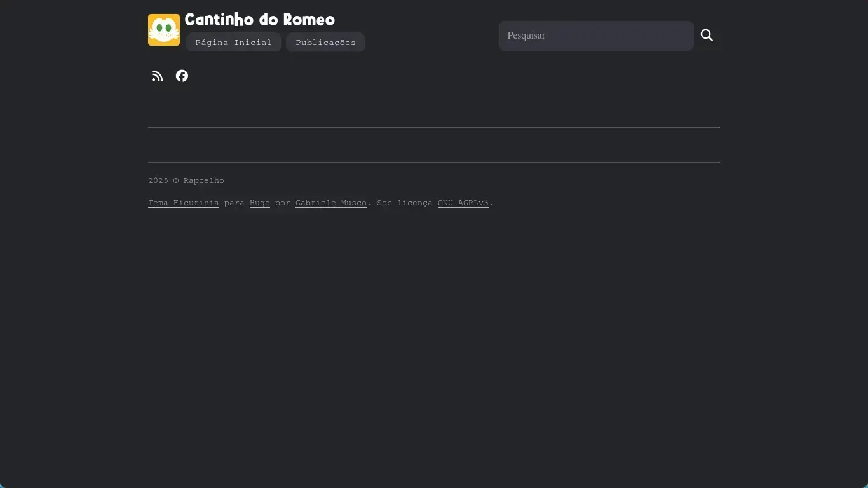
Task: Select the RSS subscription icon below the header
Action: [x=157, y=76]
